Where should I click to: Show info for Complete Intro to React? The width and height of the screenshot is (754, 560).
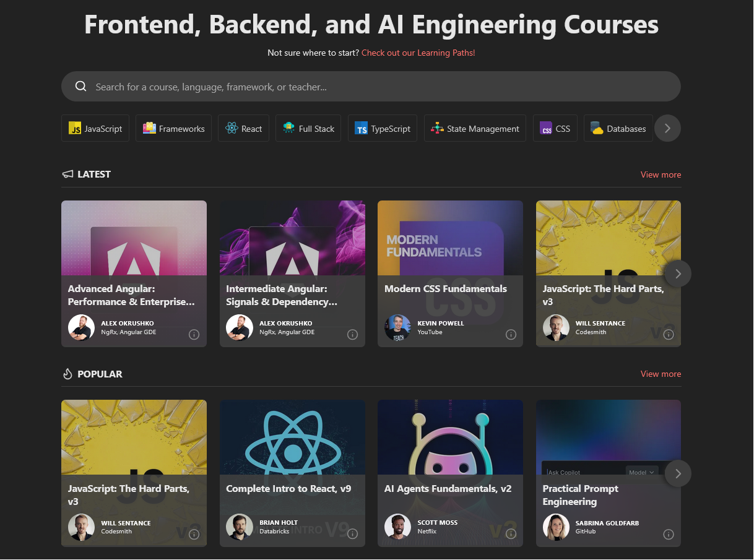pyautogui.click(x=352, y=534)
